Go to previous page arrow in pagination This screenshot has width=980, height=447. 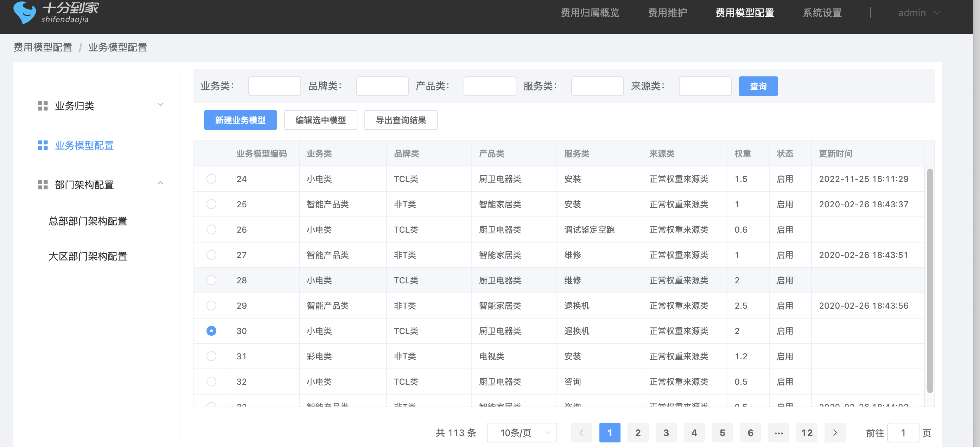pyautogui.click(x=582, y=432)
